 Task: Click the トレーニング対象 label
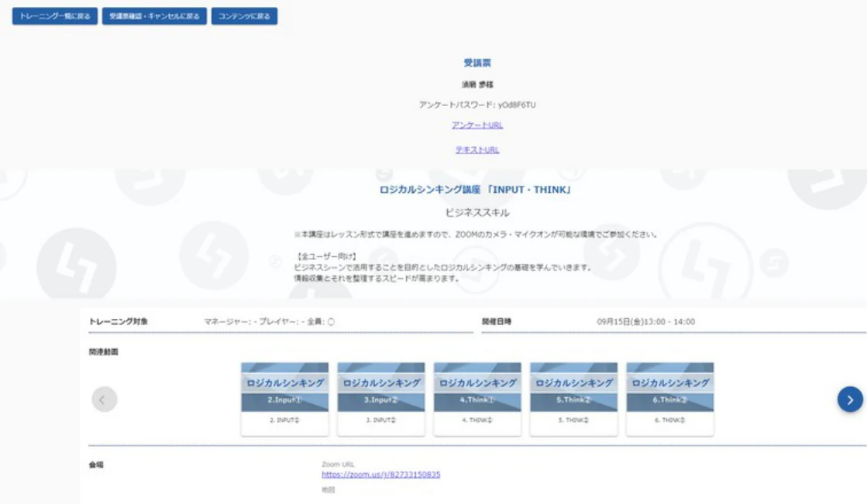(x=119, y=321)
